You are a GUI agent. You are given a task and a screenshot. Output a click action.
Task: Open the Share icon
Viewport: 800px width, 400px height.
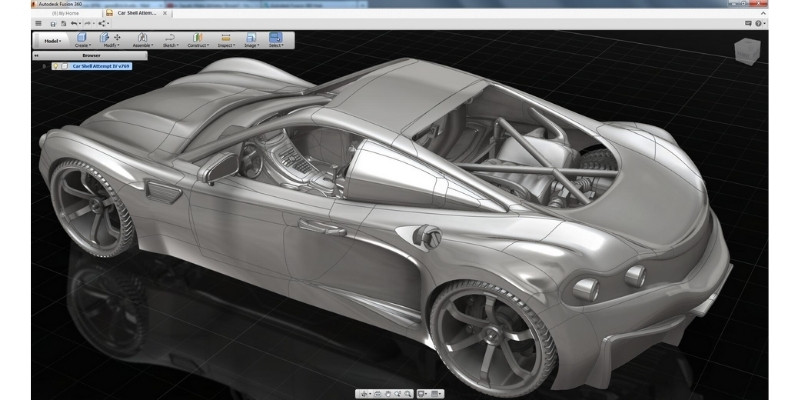[x=102, y=23]
